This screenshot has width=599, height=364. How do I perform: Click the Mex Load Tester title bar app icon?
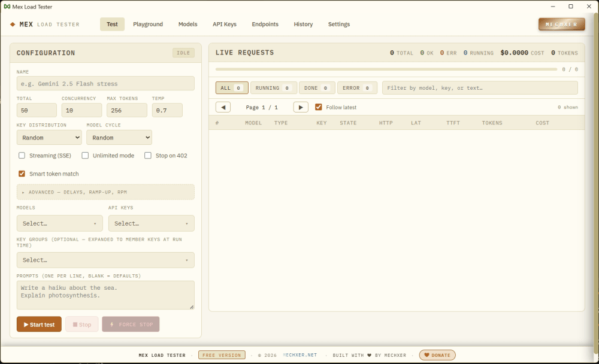(7, 7)
